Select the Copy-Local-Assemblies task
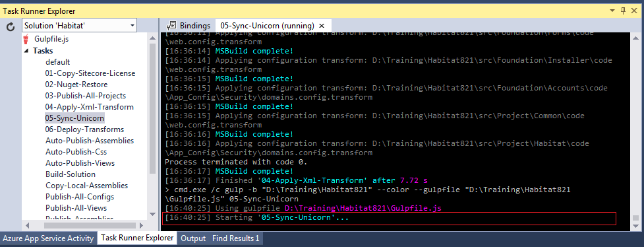 (86, 185)
